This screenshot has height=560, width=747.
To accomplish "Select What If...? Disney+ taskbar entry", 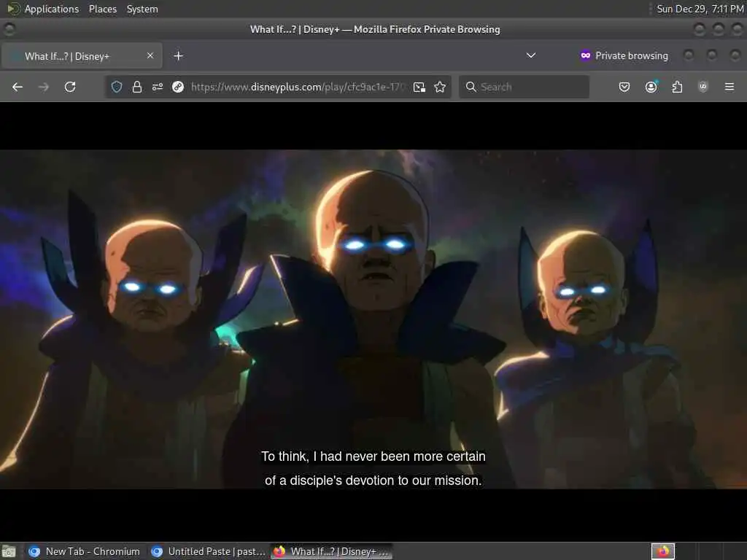I will tap(332, 551).
